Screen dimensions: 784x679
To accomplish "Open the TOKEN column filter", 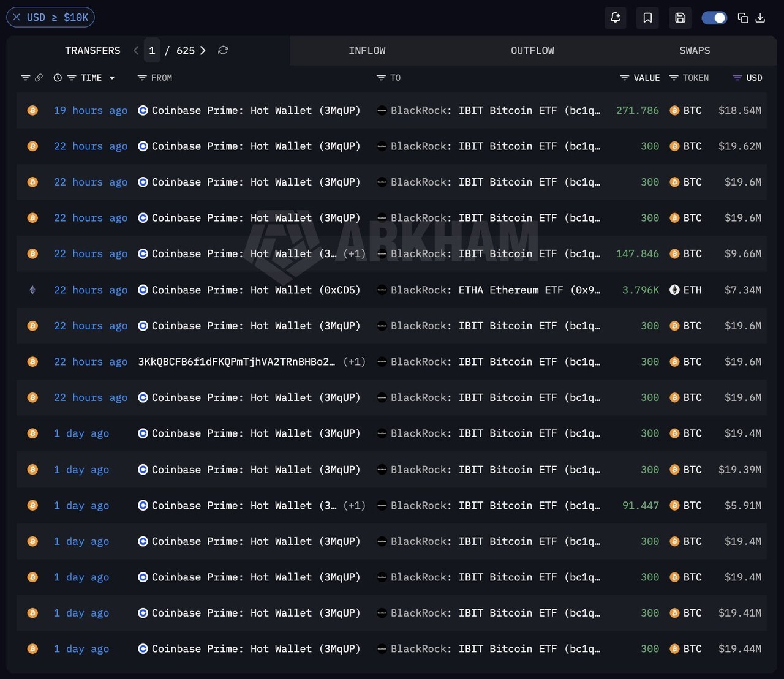I will pyautogui.click(x=674, y=78).
